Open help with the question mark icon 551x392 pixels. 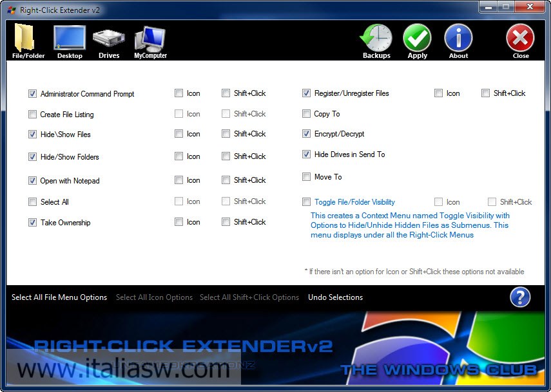tap(520, 297)
